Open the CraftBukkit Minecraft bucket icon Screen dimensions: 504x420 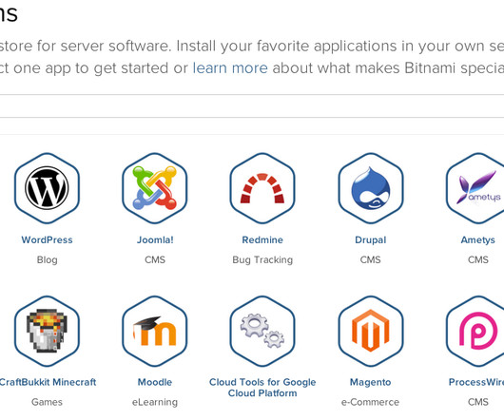coord(47,331)
